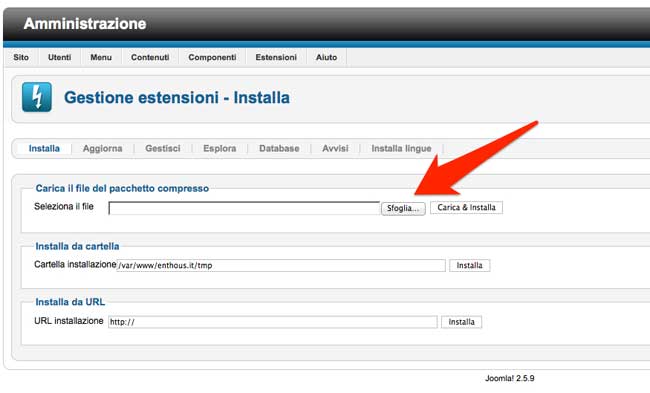Open the Esplora tab

click(220, 148)
